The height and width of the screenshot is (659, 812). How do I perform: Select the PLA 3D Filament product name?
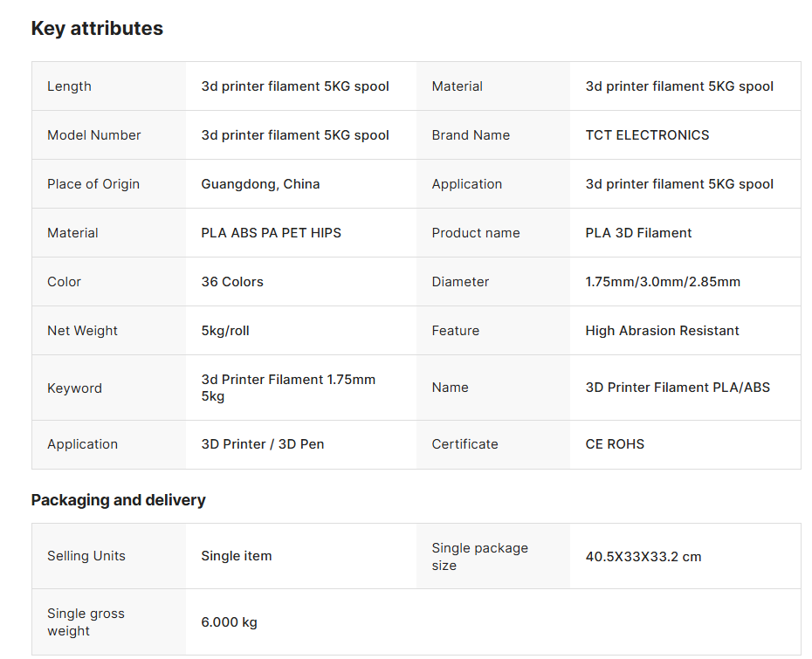coord(638,233)
